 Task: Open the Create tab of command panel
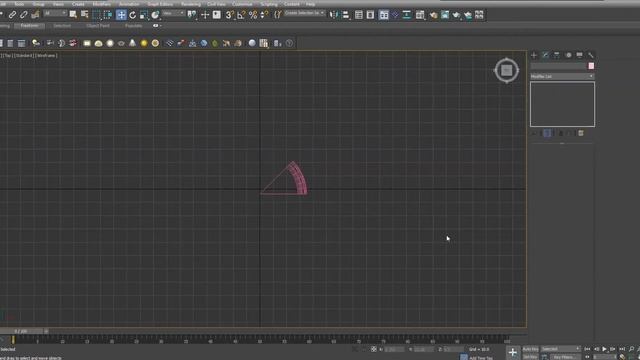[x=534, y=55]
